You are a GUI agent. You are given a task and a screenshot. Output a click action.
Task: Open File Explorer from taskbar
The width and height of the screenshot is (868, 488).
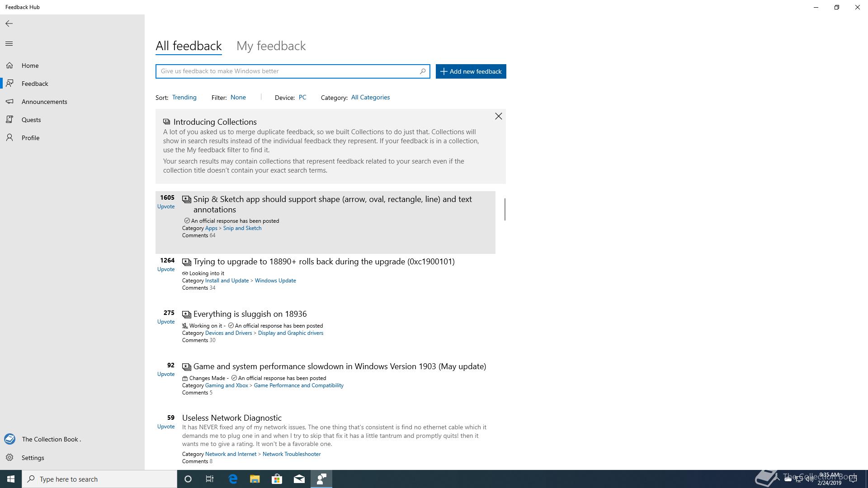pyautogui.click(x=255, y=479)
